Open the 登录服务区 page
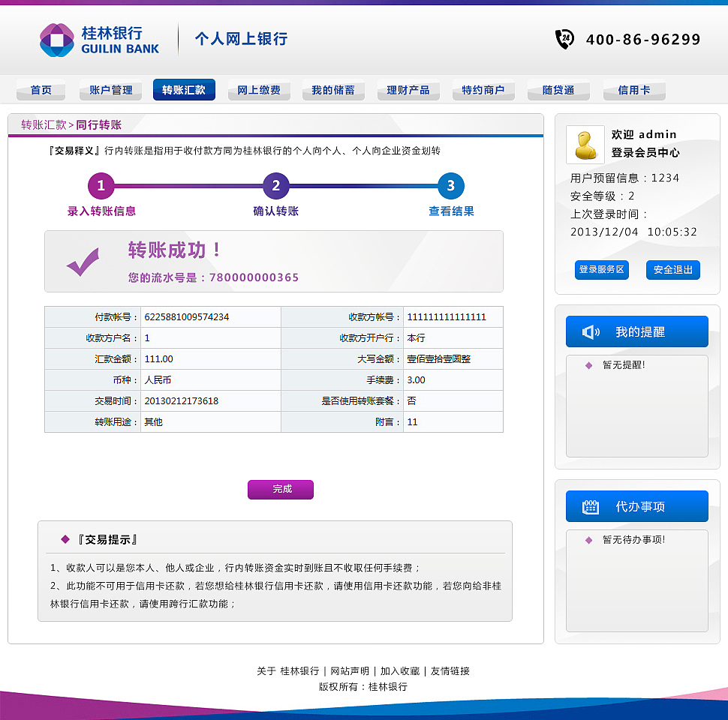Screen dimensions: 728x720 601,270
